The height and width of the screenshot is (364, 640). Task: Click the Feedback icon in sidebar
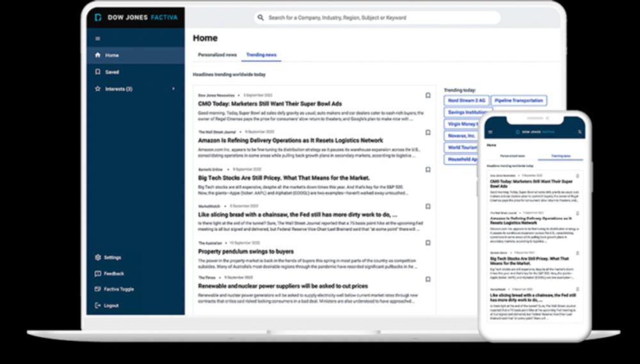click(x=97, y=274)
